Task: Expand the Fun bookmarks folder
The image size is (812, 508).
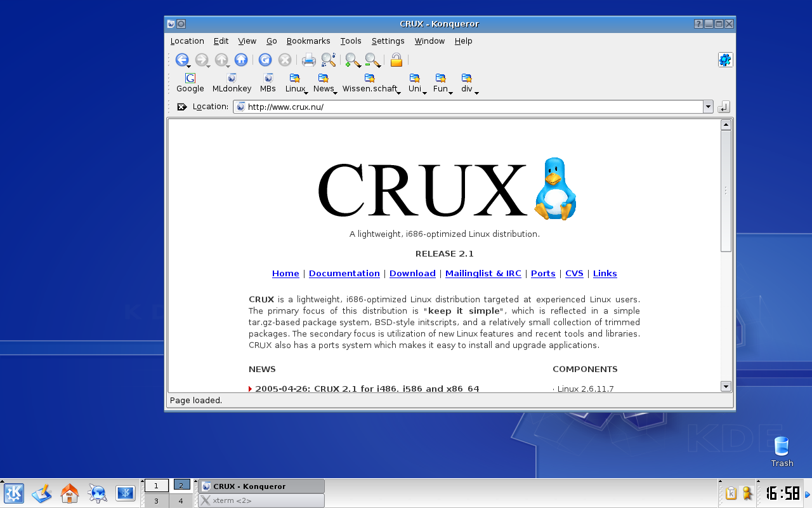Action: (x=443, y=83)
